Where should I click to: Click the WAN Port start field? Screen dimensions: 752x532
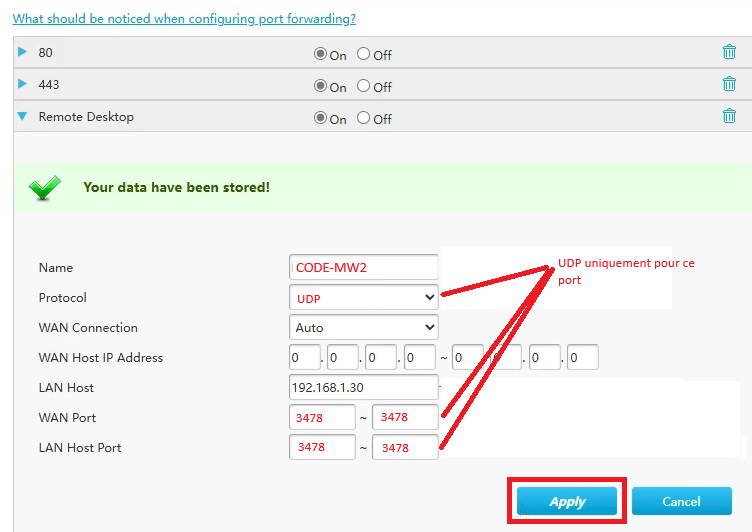point(322,418)
